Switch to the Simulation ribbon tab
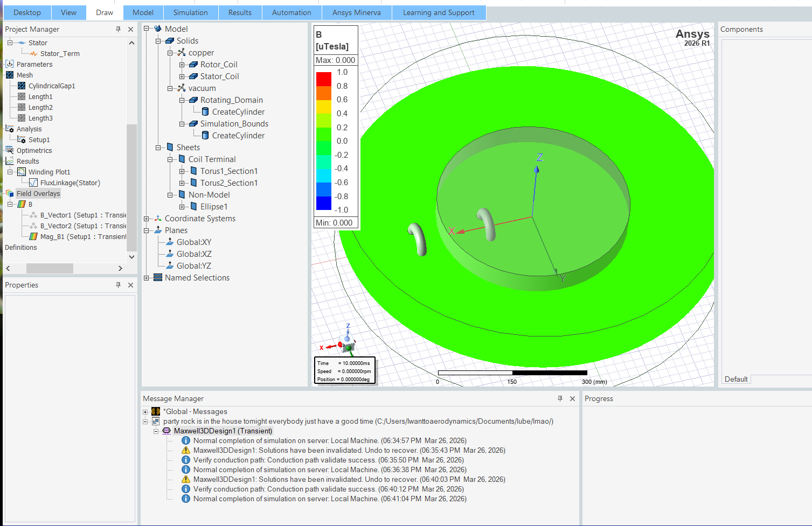The image size is (812, 526). point(190,12)
